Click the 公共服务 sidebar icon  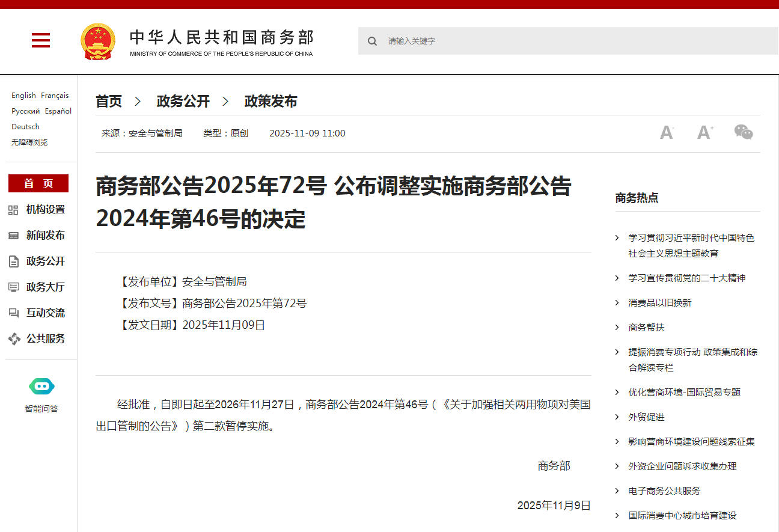14,339
